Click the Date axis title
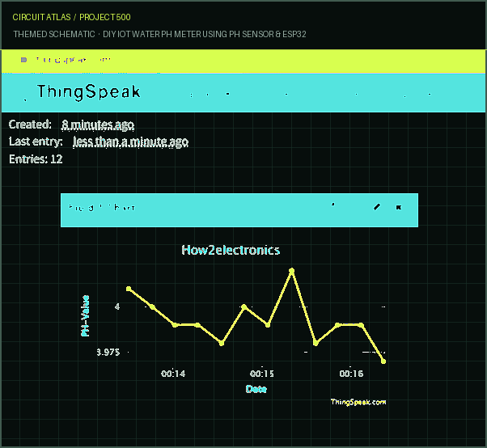 tap(256, 389)
